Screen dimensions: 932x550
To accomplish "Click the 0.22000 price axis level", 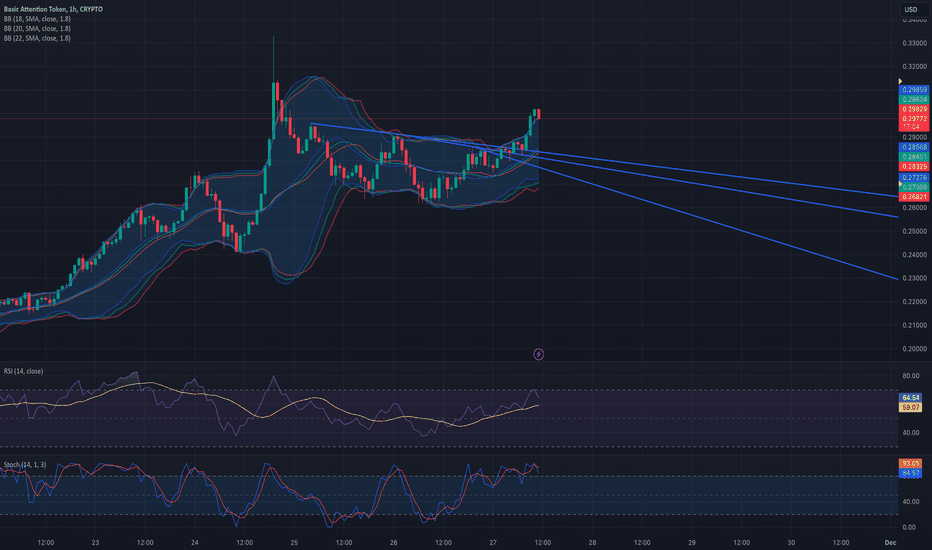I will point(914,302).
